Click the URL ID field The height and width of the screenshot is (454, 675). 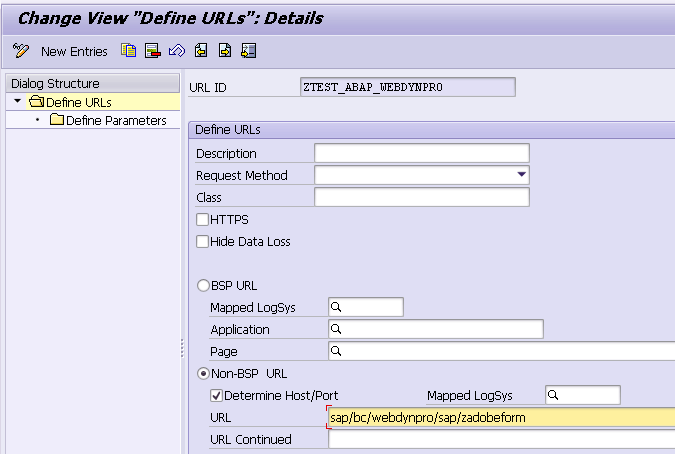(407, 87)
